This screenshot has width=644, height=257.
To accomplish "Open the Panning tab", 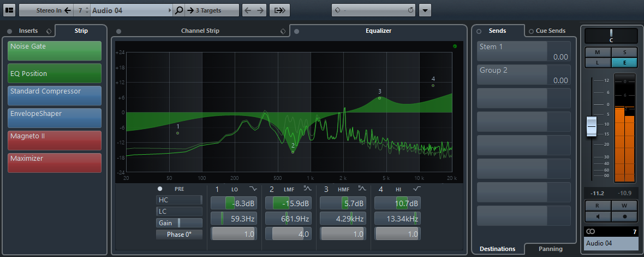I will 550,249.
